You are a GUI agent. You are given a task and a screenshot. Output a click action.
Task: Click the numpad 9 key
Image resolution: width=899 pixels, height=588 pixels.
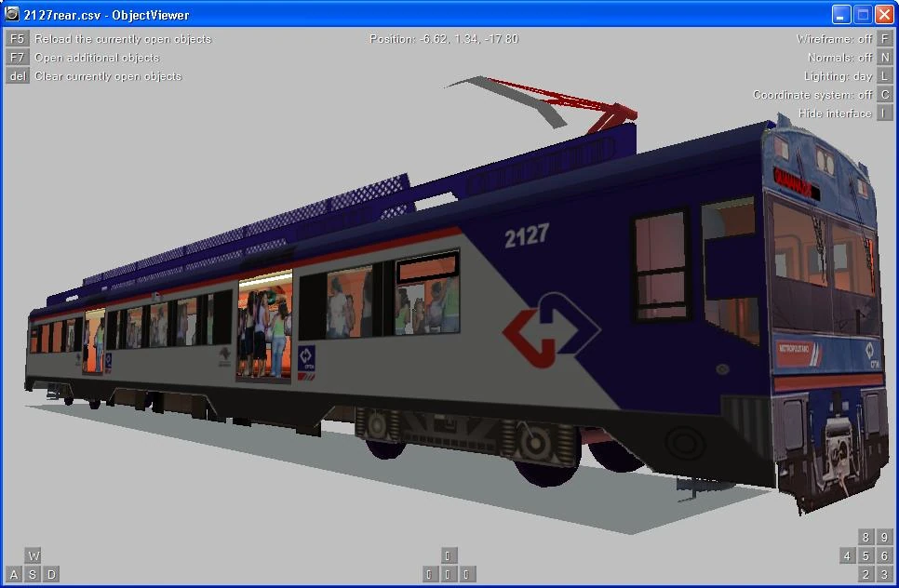885,537
